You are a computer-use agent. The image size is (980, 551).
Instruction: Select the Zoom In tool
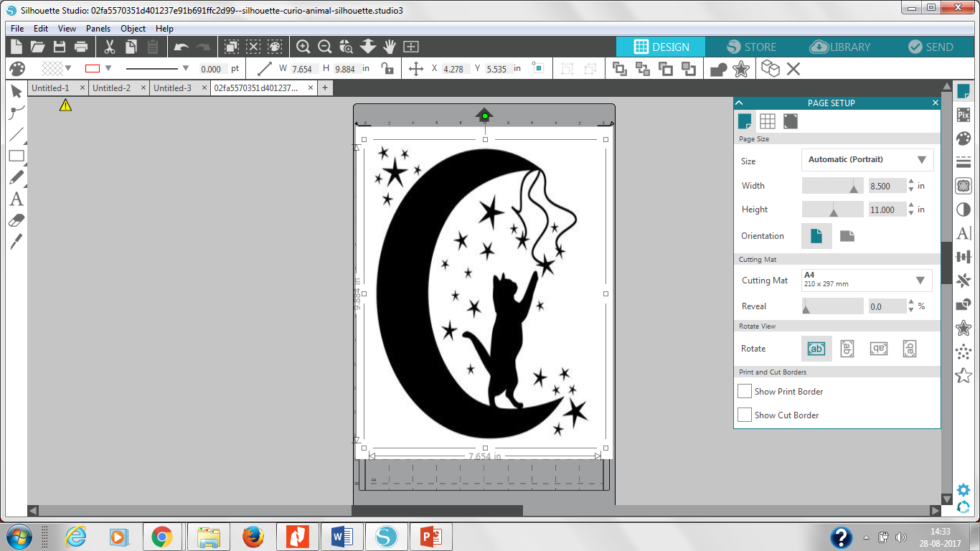tap(303, 46)
